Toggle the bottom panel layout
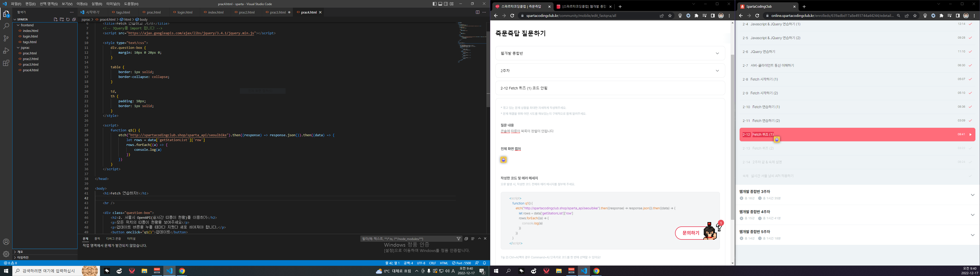This screenshot has height=276, width=980. coord(440,4)
